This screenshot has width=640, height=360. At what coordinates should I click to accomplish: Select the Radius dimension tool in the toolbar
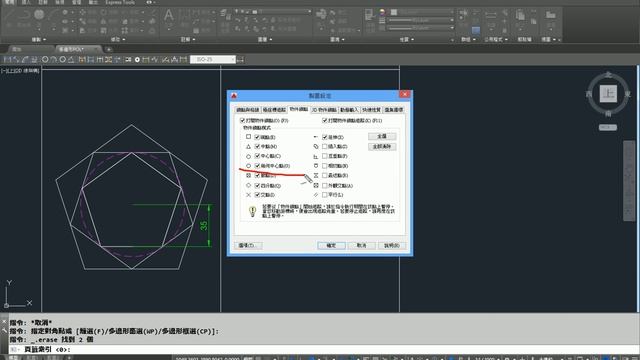(x=45, y=60)
